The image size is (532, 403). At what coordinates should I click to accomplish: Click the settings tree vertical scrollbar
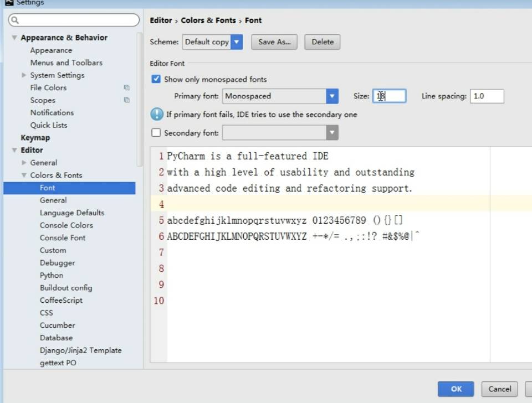click(x=140, y=99)
